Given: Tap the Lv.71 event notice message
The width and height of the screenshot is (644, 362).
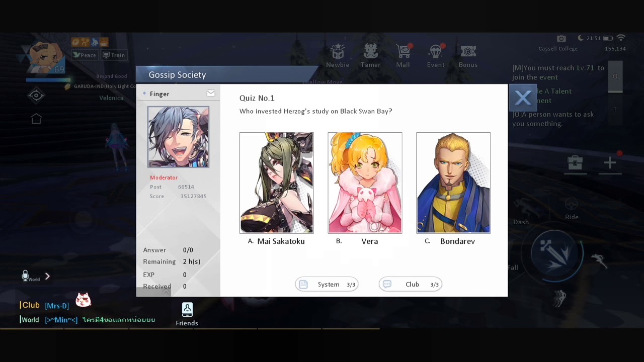Looking at the screenshot, I should pyautogui.click(x=558, y=72).
